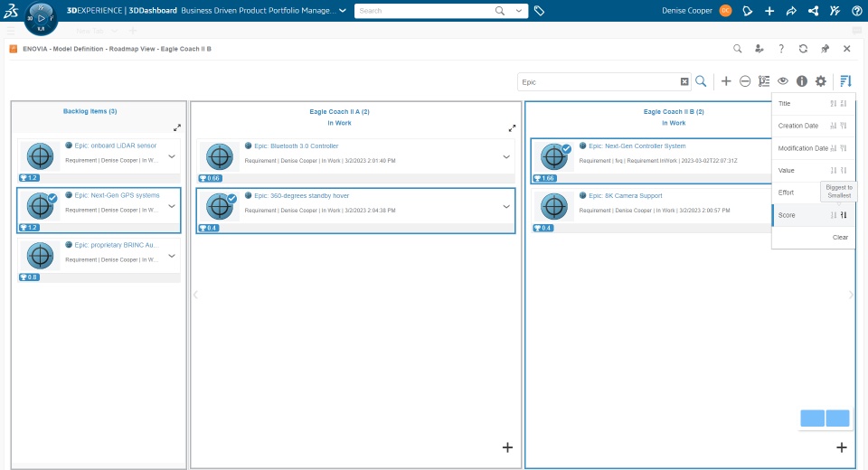868x470 pixels.
Task: Open the roadmap settings gear
Action: [820, 81]
